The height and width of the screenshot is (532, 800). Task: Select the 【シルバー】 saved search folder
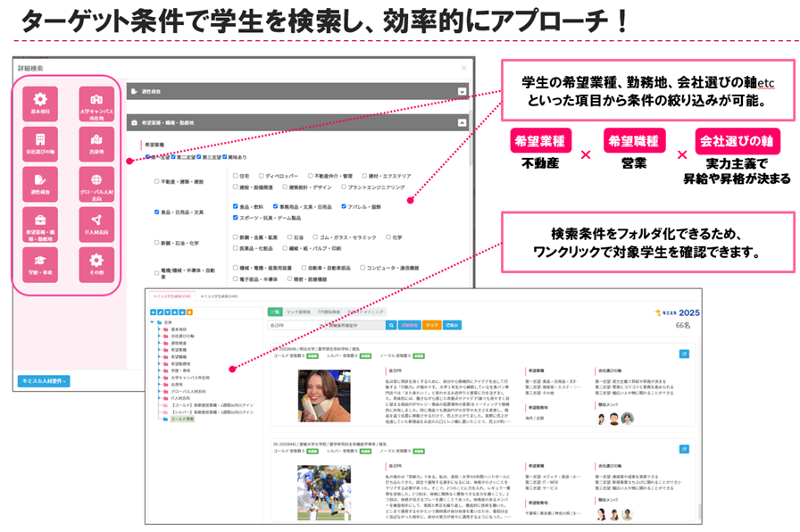(212, 412)
